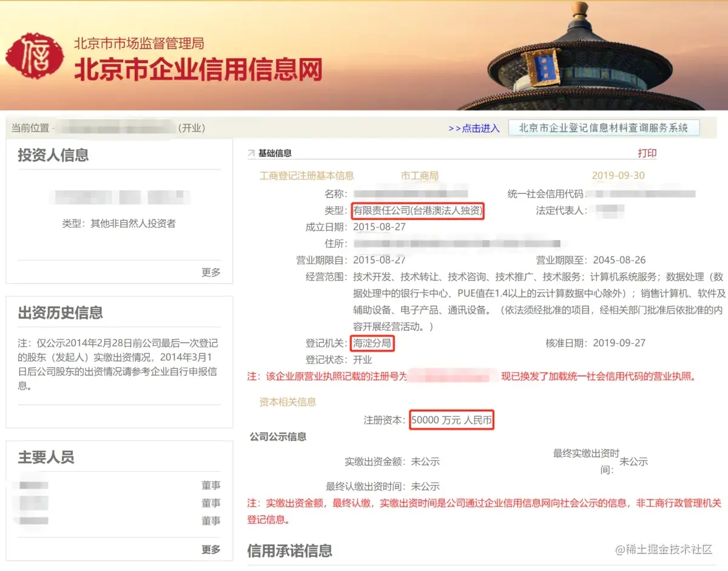Click the blurred company name field

click(x=413, y=195)
